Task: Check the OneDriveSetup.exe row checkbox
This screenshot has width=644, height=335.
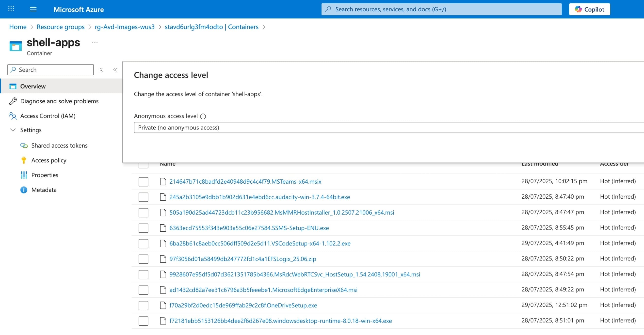Action: point(143,306)
